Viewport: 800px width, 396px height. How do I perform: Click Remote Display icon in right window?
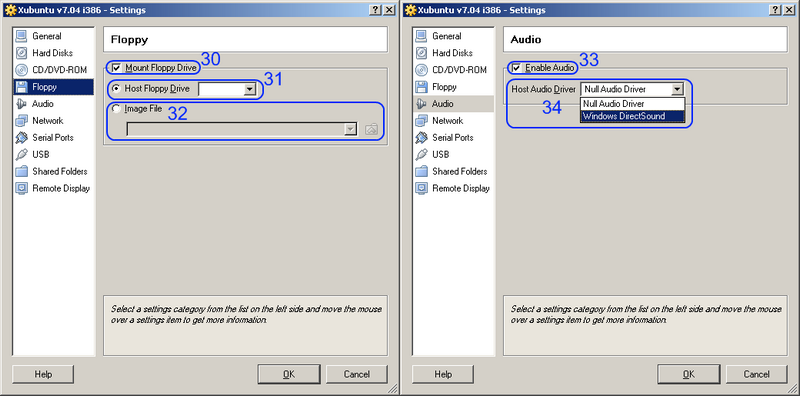(421, 188)
